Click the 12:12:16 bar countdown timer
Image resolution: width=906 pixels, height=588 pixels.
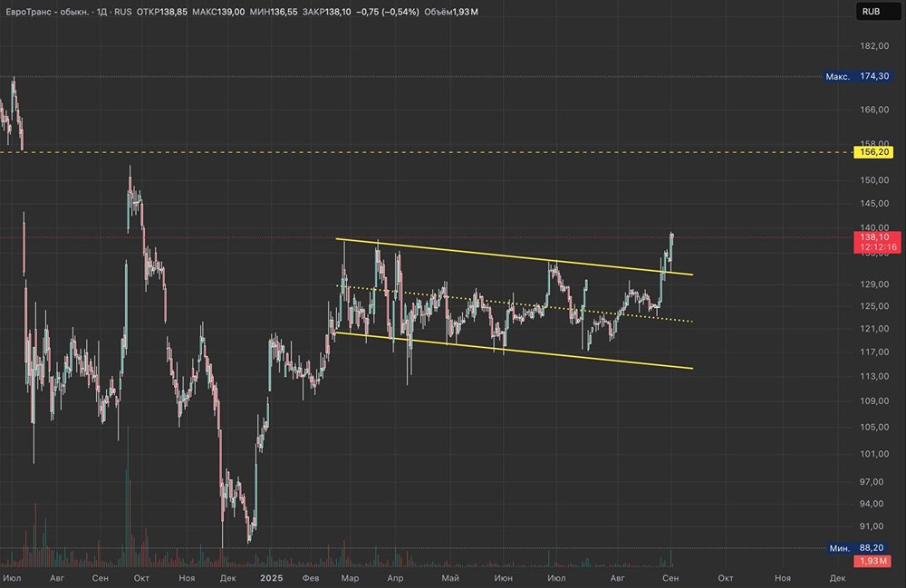pos(878,247)
